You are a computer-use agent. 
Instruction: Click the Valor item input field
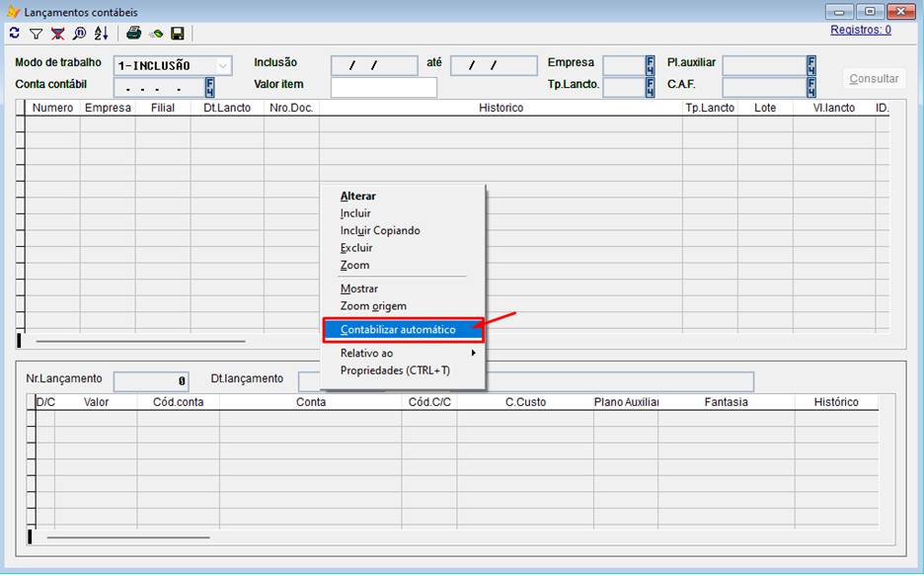point(383,87)
